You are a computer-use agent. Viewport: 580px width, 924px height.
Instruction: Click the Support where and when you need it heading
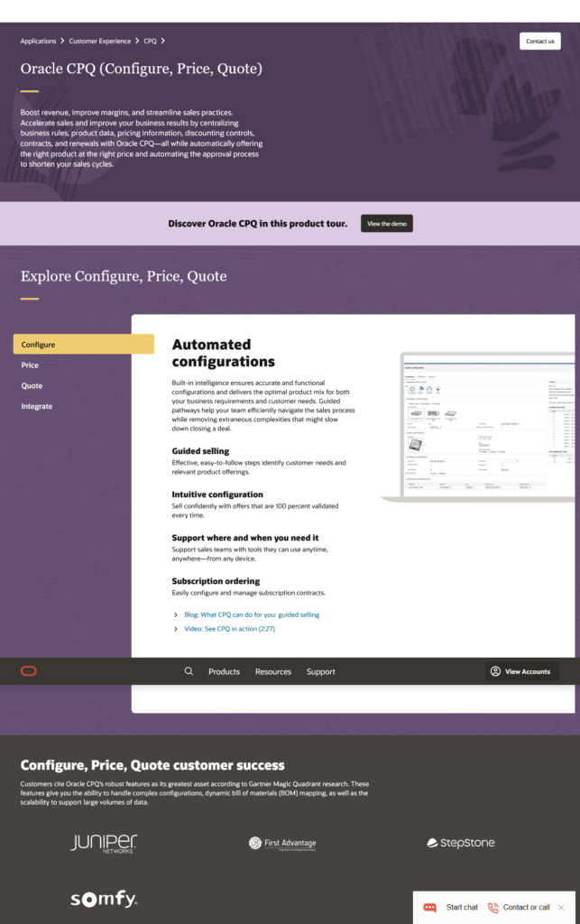245,538
